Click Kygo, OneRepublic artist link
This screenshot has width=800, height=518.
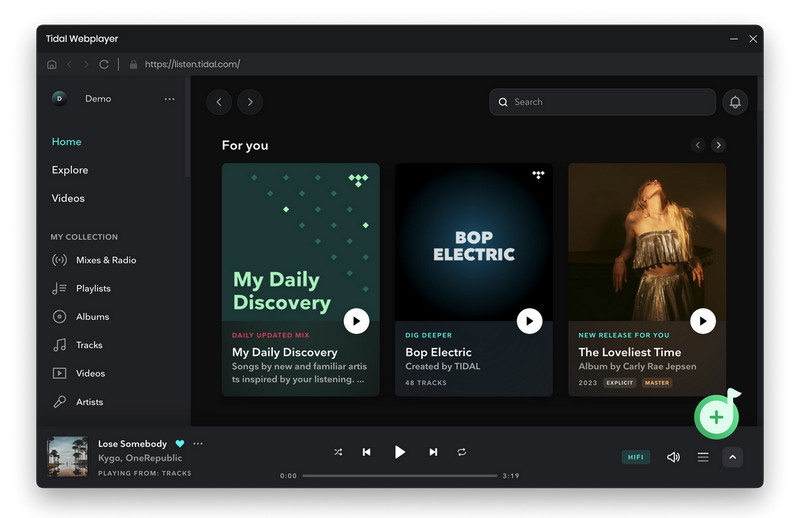click(x=140, y=458)
